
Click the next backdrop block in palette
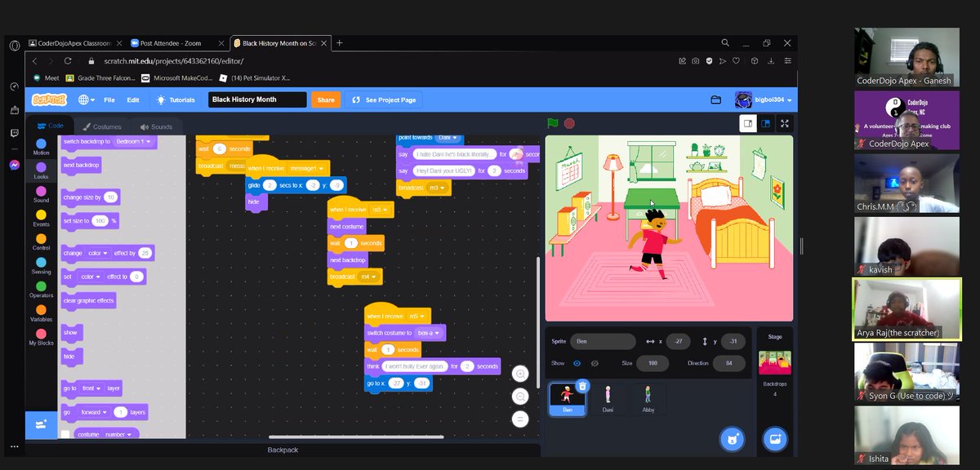click(81, 165)
